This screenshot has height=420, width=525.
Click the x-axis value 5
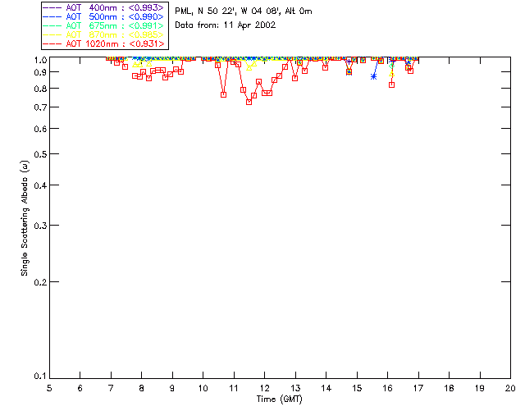point(49,388)
